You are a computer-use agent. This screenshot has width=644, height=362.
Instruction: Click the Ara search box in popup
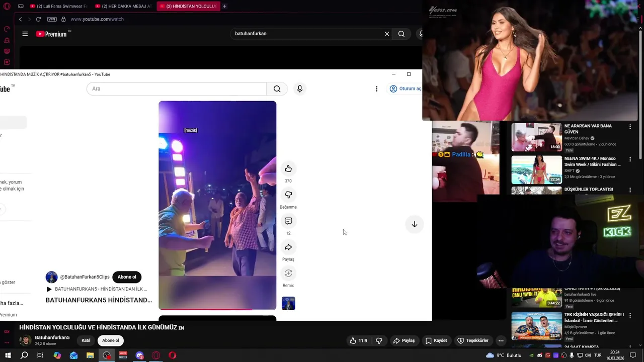pos(177,88)
